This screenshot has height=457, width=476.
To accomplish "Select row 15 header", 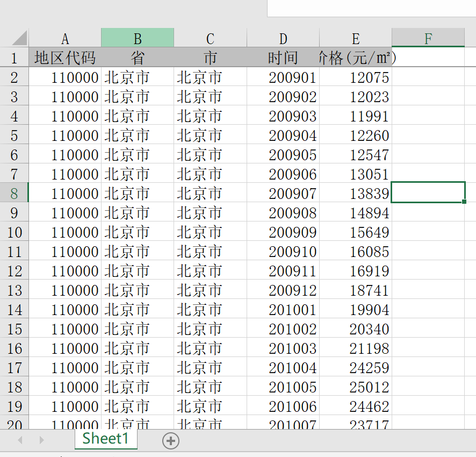I will 14,329.
